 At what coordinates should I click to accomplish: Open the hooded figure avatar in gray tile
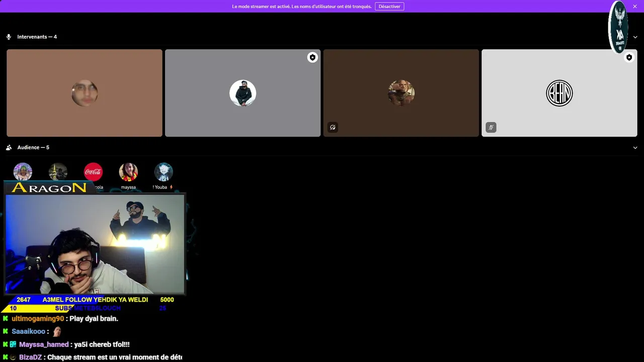coord(243,93)
